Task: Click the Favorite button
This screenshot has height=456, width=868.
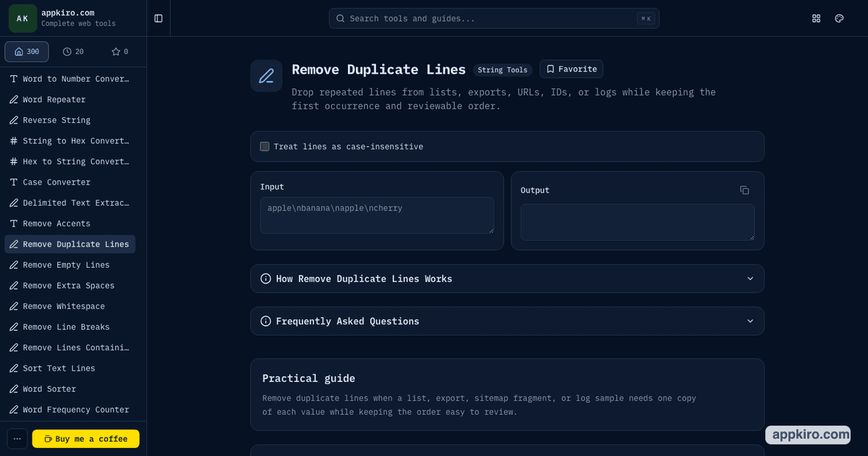Action: tap(571, 69)
